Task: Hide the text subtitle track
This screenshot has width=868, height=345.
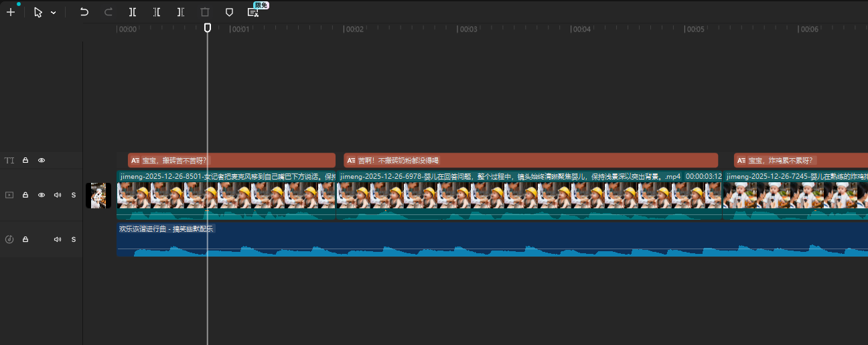Action: (x=42, y=160)
